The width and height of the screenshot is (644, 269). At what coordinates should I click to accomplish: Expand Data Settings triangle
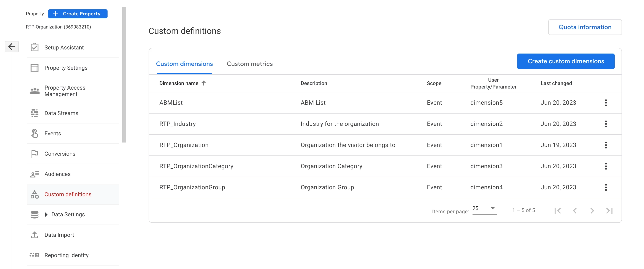click(x=46, y=214)
